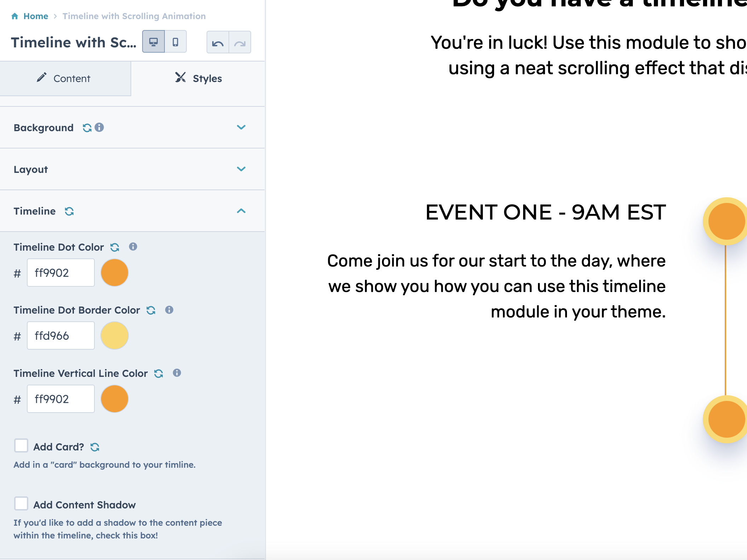Enable Add Content Shadow
The width and height of the screenshot is (747, 560).
point(21,504)
